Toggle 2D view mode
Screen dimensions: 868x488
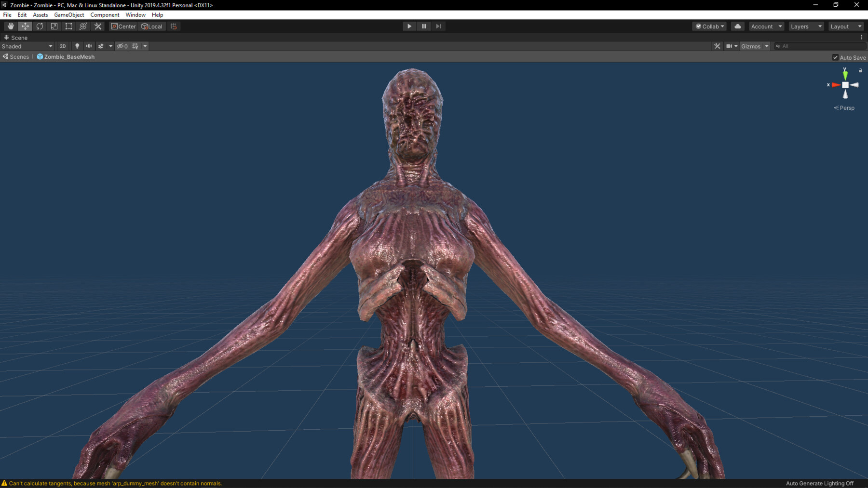pos(63,46)
